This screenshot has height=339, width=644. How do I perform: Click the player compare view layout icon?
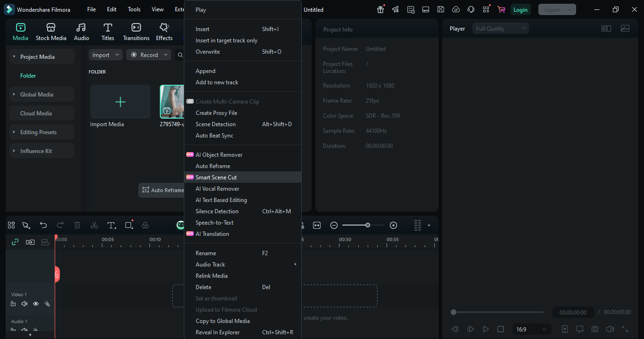pyautogui.click(x=606, y=29)
